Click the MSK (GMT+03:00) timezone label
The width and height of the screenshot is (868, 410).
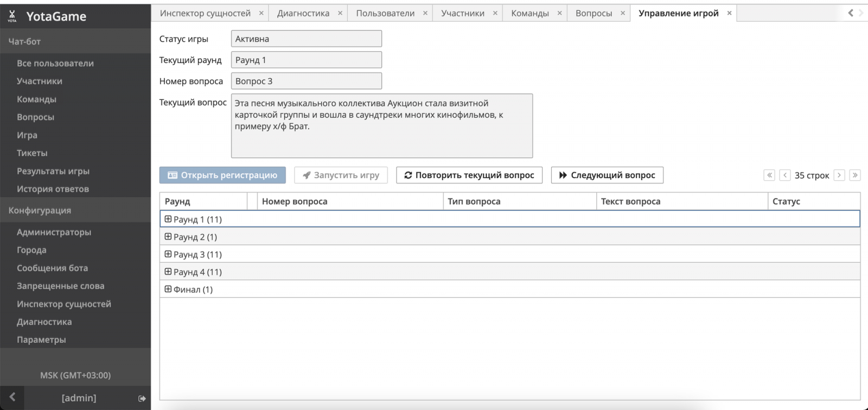point(75,375)
